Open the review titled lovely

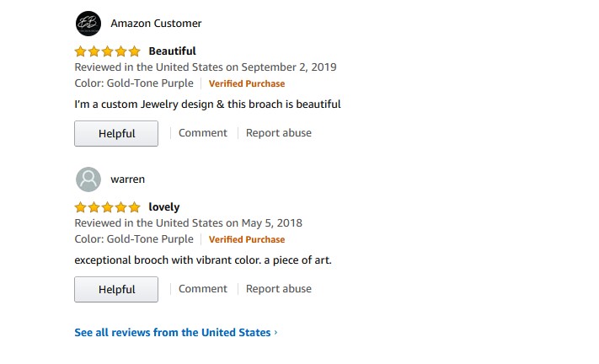[x=164, y=207]
